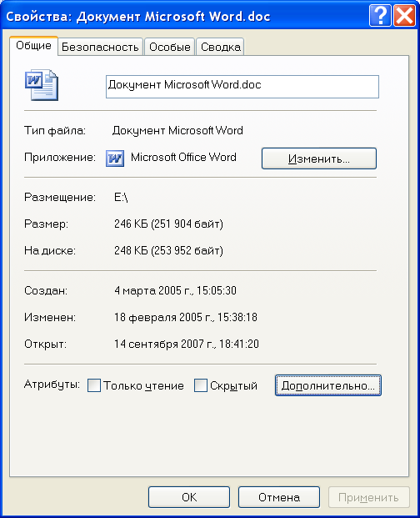The image size is (420, 518).
Task: Click the Размер: label
Action: (46, 224)
